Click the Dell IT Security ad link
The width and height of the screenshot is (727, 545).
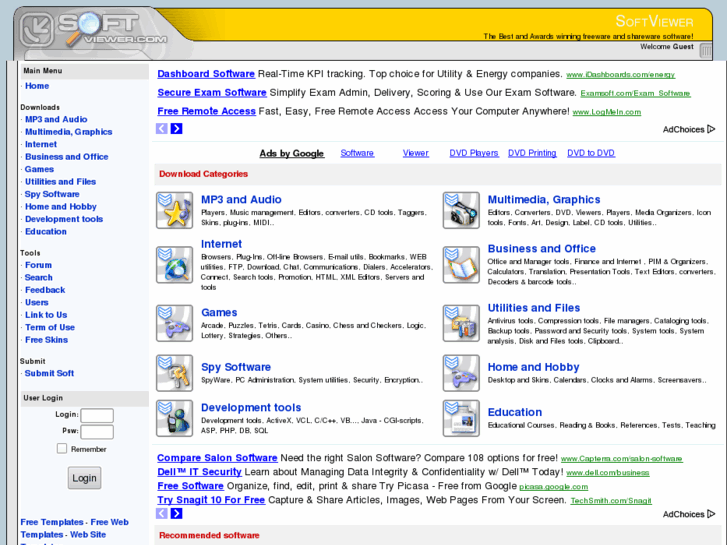(199, 472)
